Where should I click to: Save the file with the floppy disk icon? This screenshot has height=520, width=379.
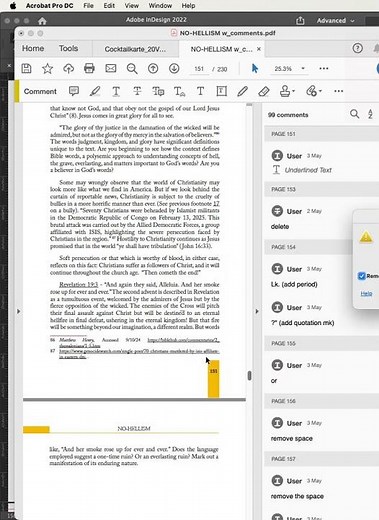click(x=26, y=69)
